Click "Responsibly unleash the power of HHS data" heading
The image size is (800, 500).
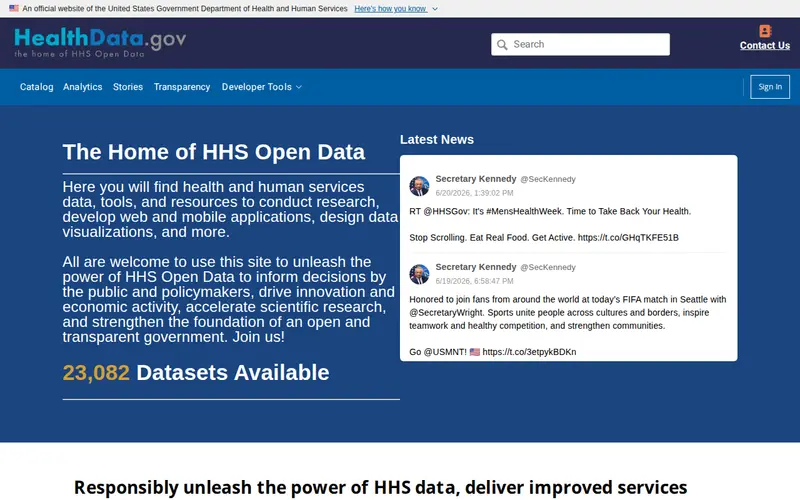(x=380, y=488)
